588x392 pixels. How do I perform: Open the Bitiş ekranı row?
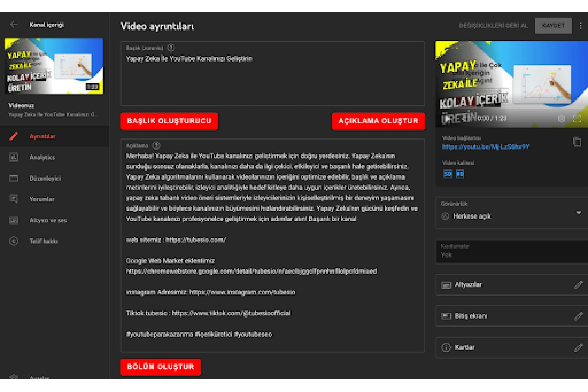point(512,316)
